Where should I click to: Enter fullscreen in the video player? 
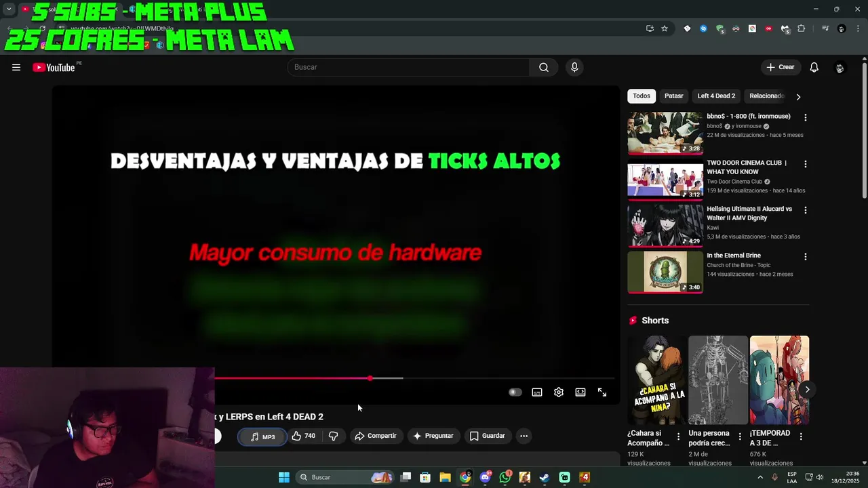pos(602,392)
